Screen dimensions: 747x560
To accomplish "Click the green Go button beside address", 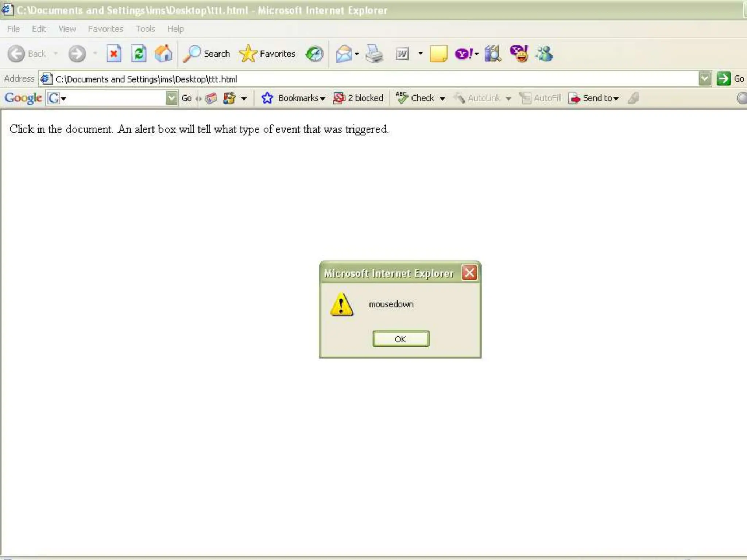I will pyautogui.click(x=724, y=79).
